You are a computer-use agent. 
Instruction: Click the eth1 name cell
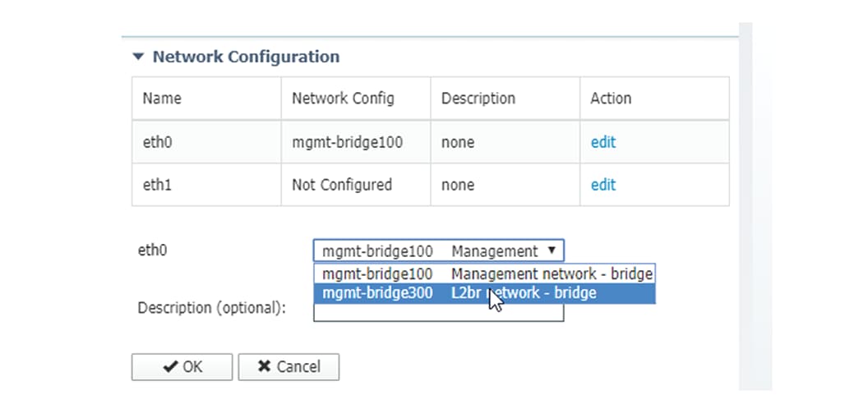tap(206, 185)
